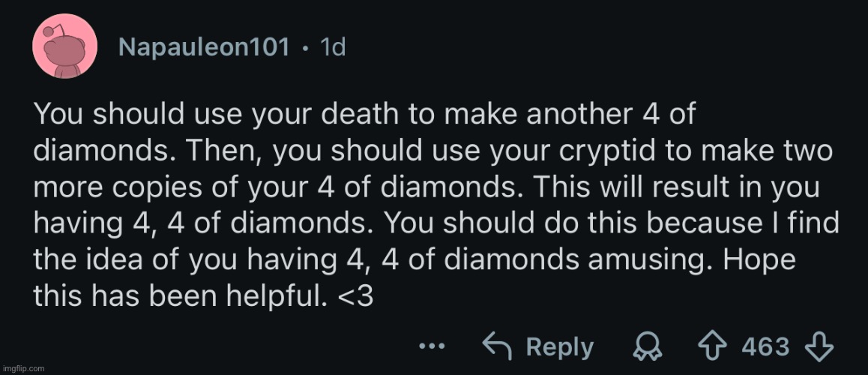
Task: Click the dot separator before the timestamp
Action: (305, 48)
